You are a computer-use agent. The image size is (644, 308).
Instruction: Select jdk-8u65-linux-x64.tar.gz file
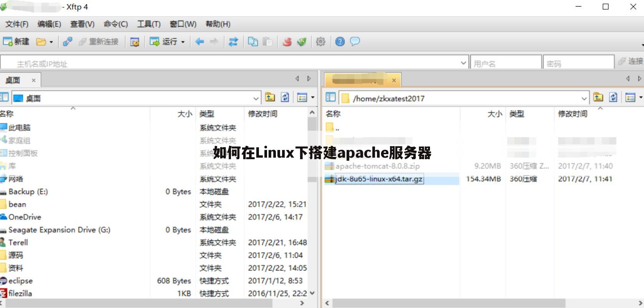point(379,179)
